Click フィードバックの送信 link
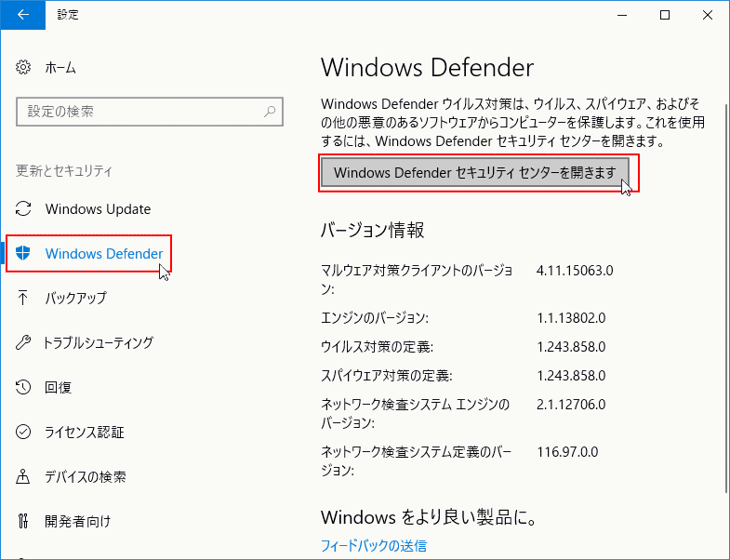 click(x=374, y=545)
